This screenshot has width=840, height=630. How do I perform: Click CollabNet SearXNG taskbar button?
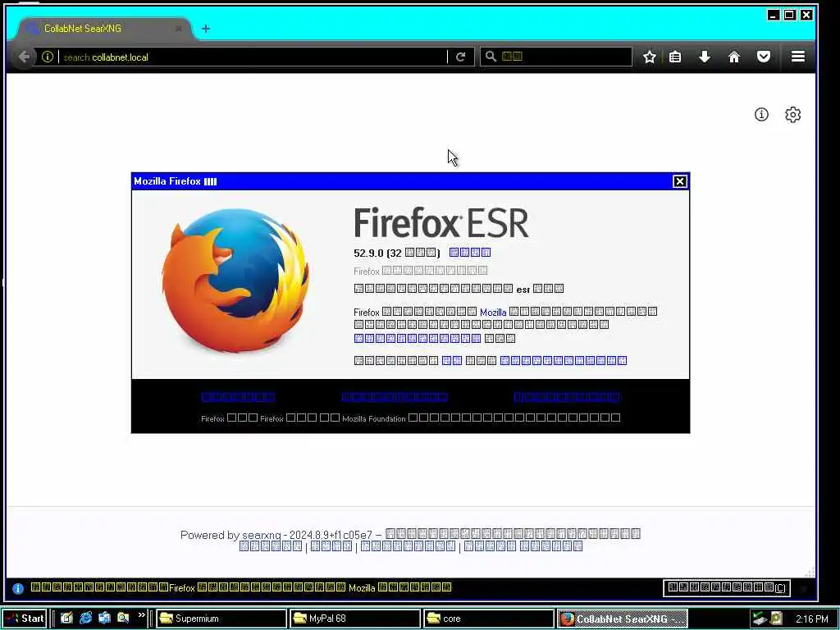tap(623, 619)
